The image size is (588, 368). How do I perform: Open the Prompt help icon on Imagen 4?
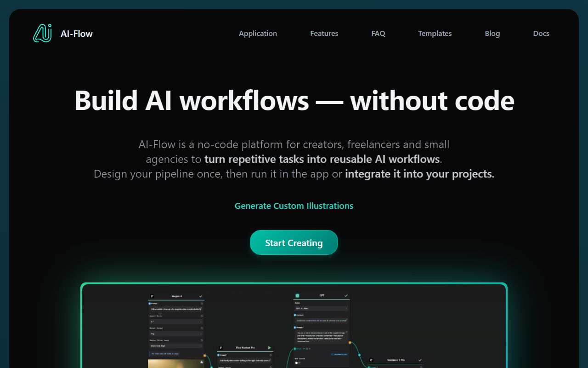click(x=202, y=304)
